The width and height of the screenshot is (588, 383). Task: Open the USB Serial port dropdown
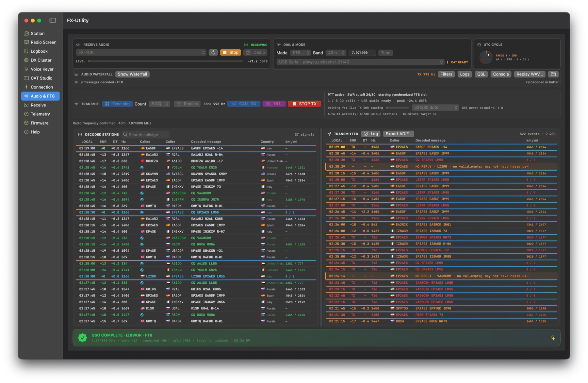point(360,62)
